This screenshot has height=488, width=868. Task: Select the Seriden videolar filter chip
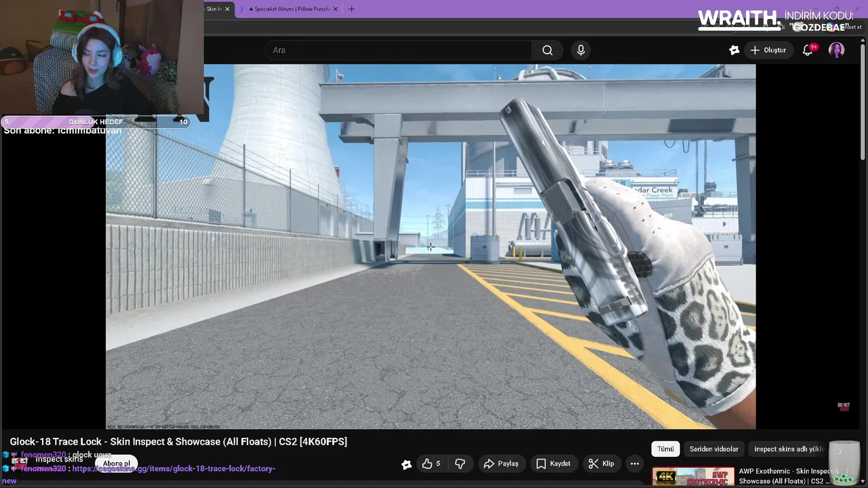(x=714, y=449)
